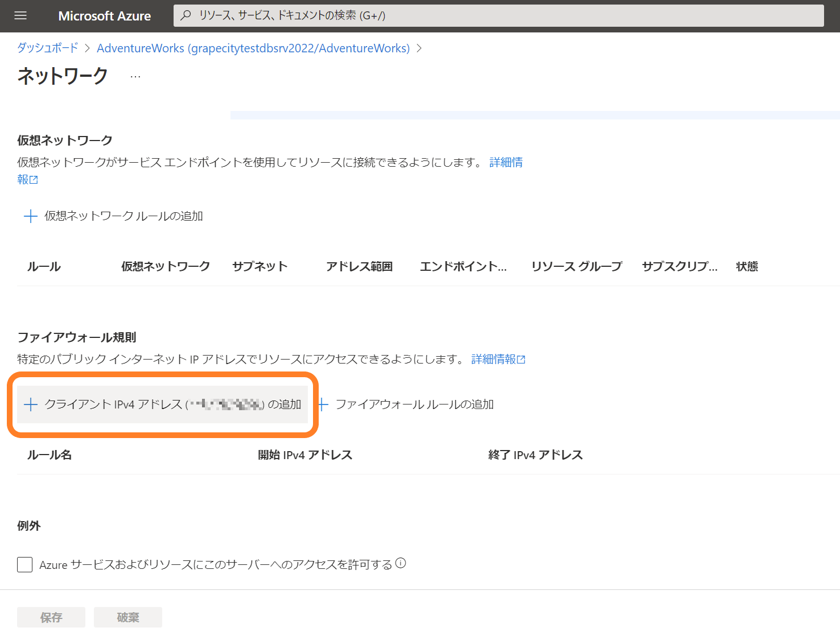
Task: Click アドレス範囲 column header
Action: coord(360,266)
